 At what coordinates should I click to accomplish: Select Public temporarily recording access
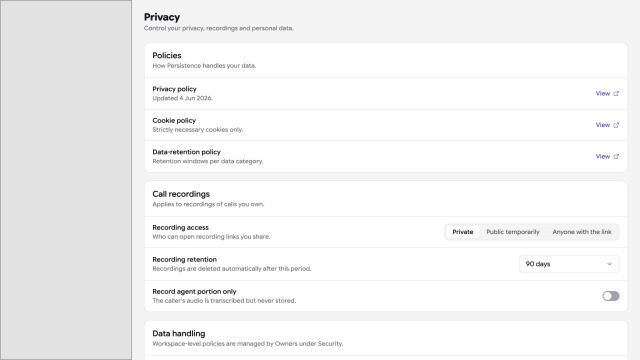pyautogui.click(x=513, y=232)
